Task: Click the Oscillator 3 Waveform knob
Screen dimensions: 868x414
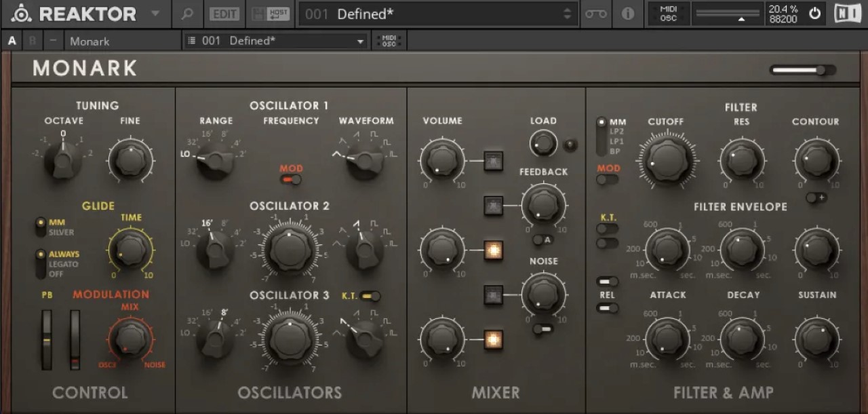Action: tap(366, 338)
